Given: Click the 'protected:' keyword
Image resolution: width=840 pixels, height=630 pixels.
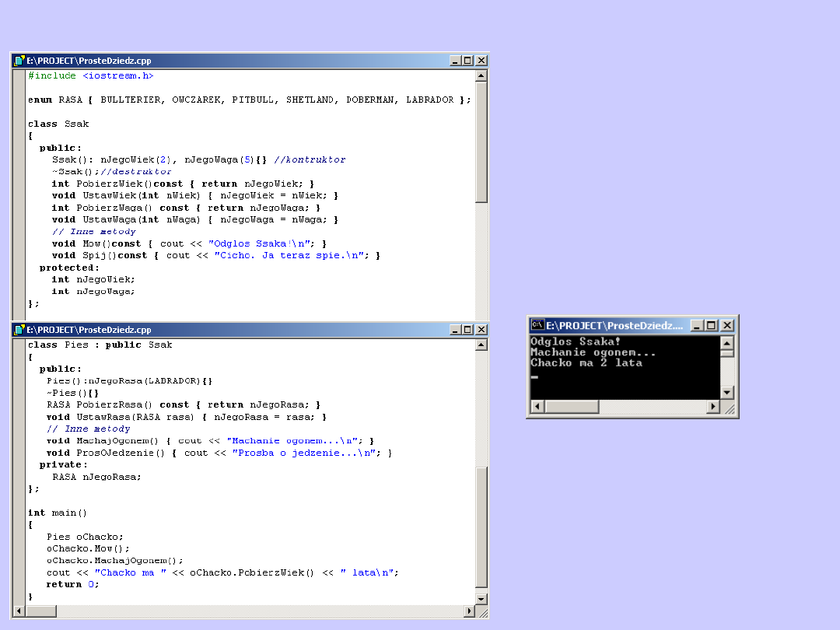Looking at the screenshot, I should [70, 268].
